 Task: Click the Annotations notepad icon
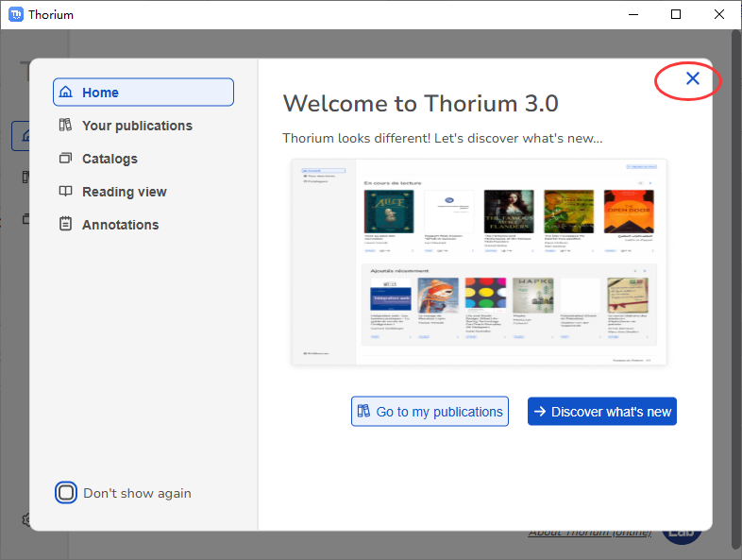[x=65, y=225]
